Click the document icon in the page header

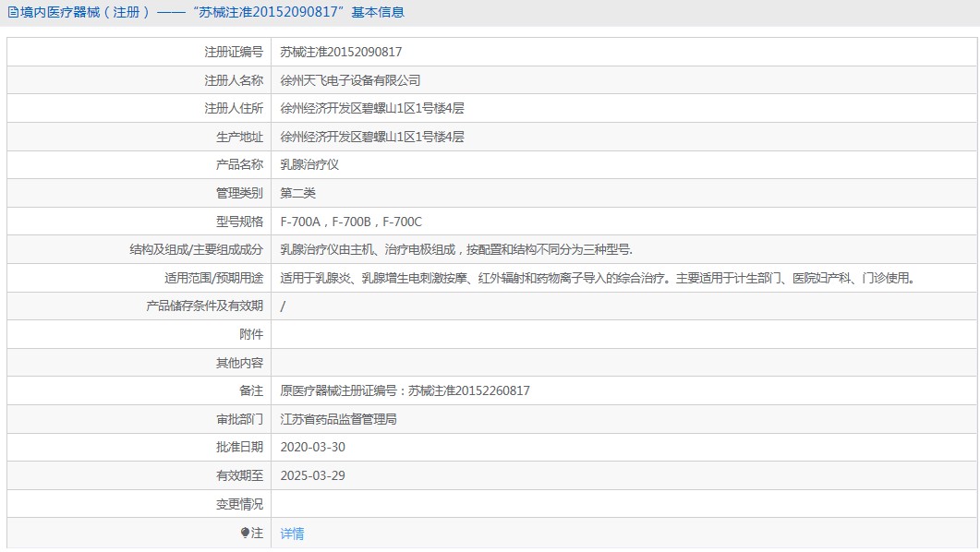click(13, 13)
